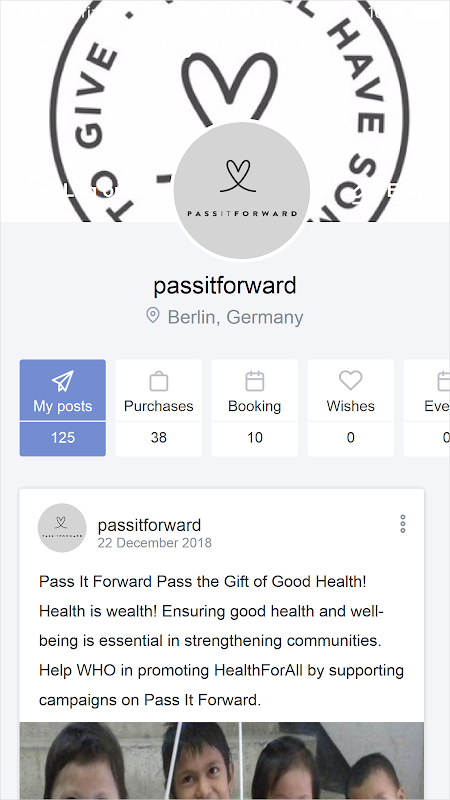This screenshot has height=800, width=450.
Task: Switch to the Wishes tab
Action: (351, 406)
